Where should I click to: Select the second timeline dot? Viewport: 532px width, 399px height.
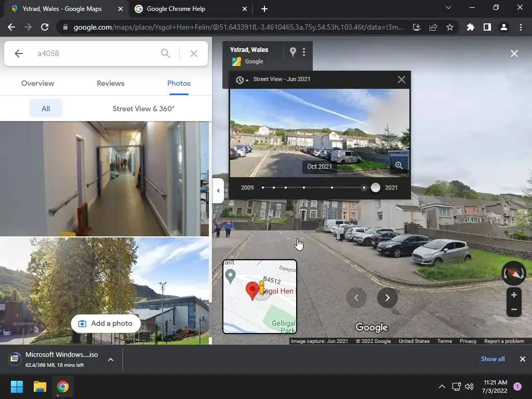pyautogui.click(x=274, y=187)
